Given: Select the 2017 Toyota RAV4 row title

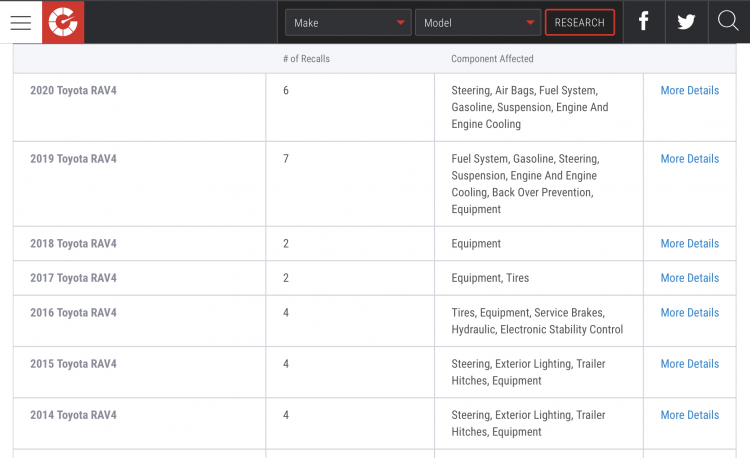Looking at the screenshot, I should coord(73,278).
